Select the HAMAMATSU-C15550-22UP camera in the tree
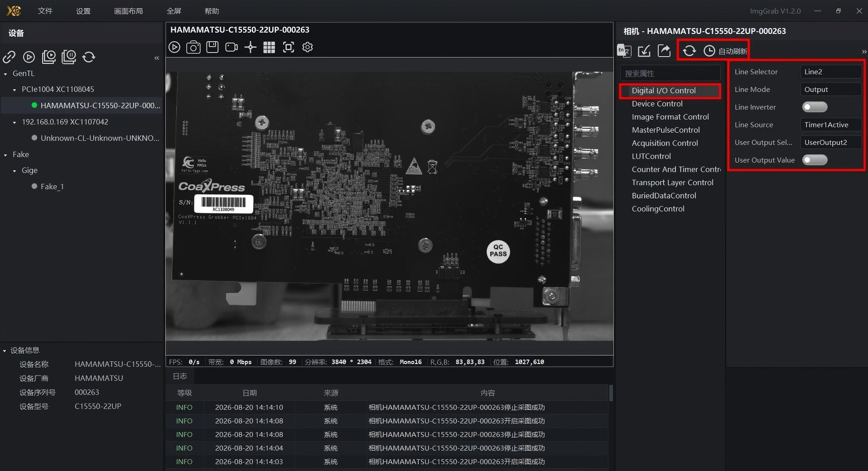 [x=82, y=106]
